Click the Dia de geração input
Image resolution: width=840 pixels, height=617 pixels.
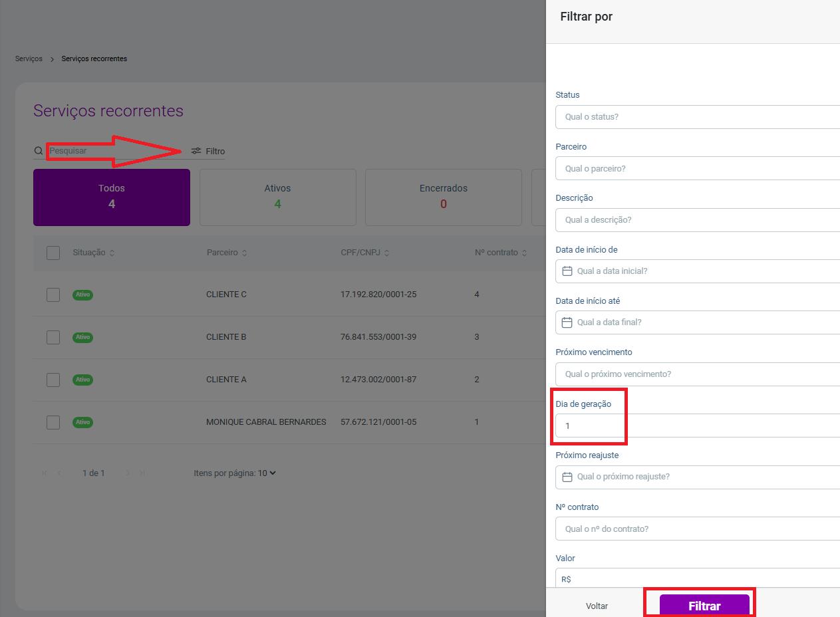[698, 426]
